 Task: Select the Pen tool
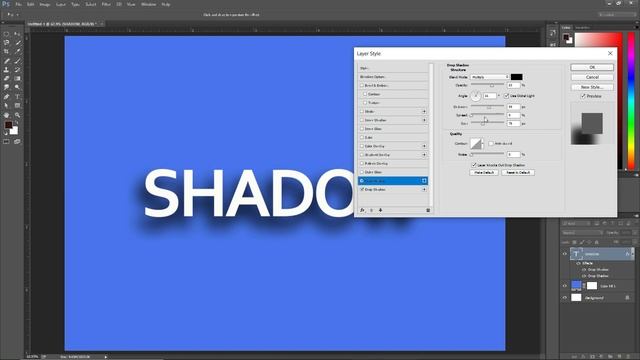pos(7,97)
